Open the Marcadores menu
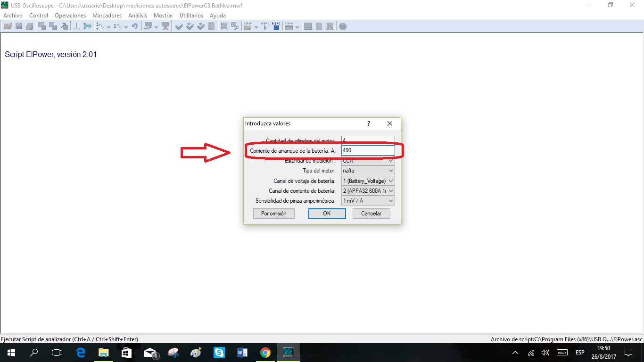Image resolution: width=644 pixels, height=362 pixels. [107, 16]
